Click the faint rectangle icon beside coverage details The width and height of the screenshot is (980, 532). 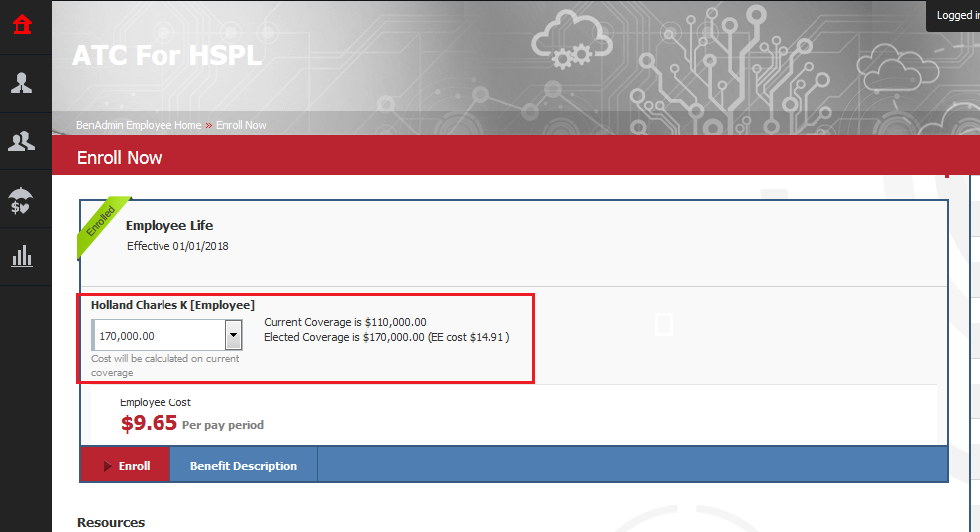(664, 324)
